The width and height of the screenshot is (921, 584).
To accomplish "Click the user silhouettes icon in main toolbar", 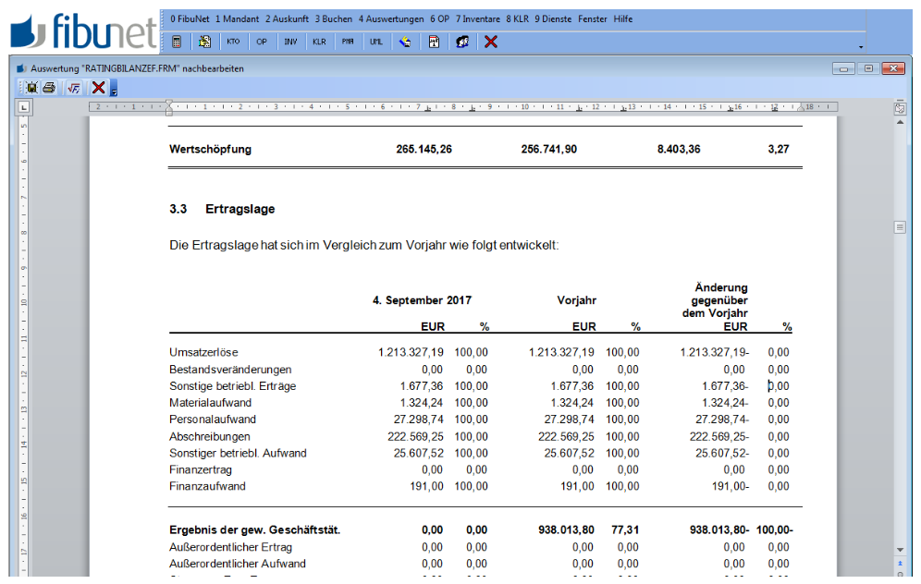I will [463, 42].
